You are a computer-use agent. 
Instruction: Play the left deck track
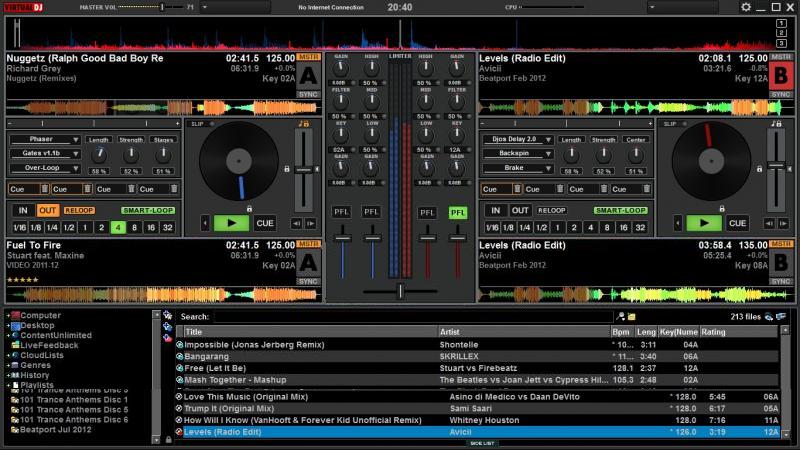click(231, 223)
